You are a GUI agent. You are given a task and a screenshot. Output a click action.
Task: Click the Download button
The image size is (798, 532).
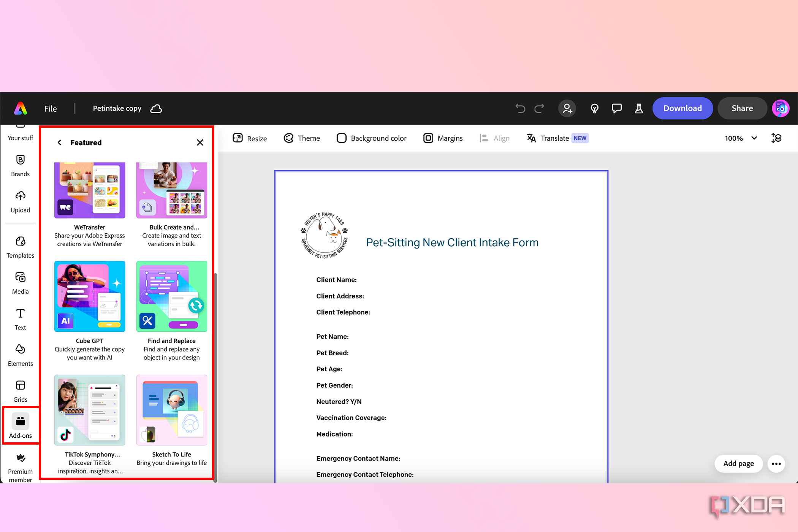pyautogui.click(x=682, y=108)
